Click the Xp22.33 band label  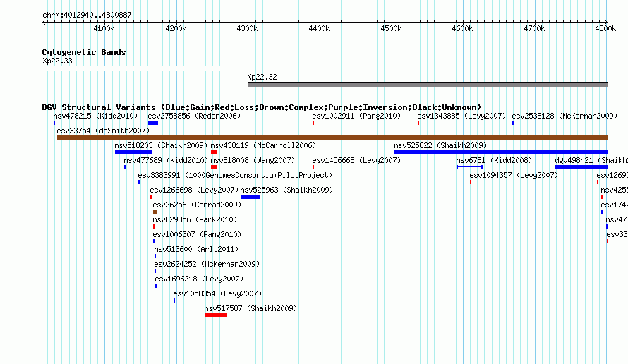[57, 61]
